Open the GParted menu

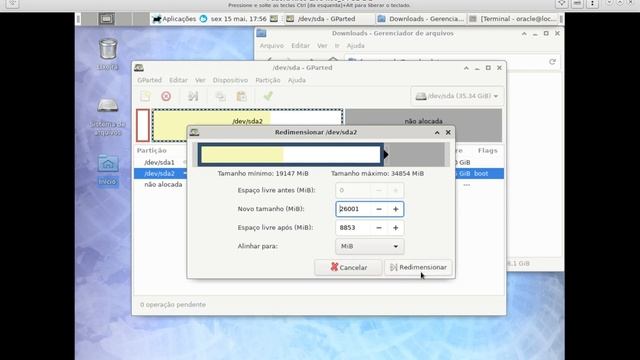click(149, 80)
